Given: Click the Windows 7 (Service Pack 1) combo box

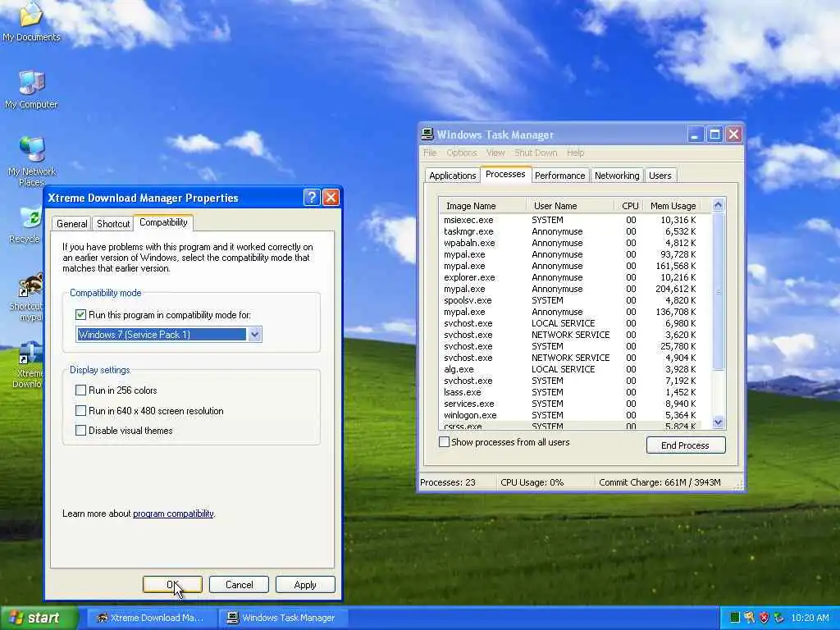Looking at the screenshot, I should tap(168, 335).
